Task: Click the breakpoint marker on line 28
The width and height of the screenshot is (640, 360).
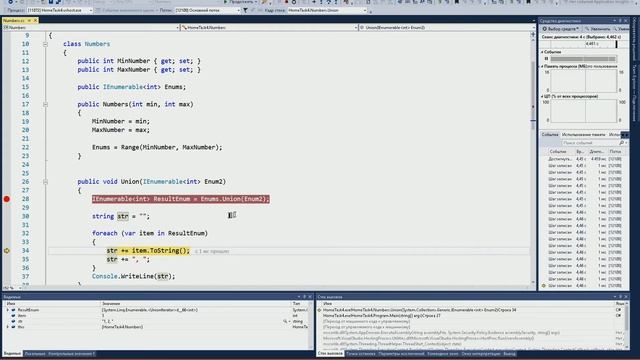Action: click(x=7, y=199)
